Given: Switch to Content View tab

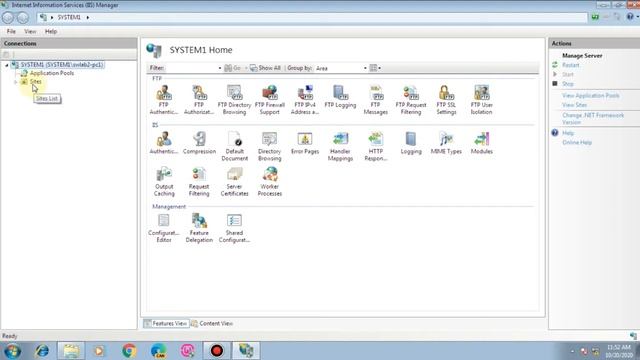Looking at the screenshot, I should pos(212,323).
